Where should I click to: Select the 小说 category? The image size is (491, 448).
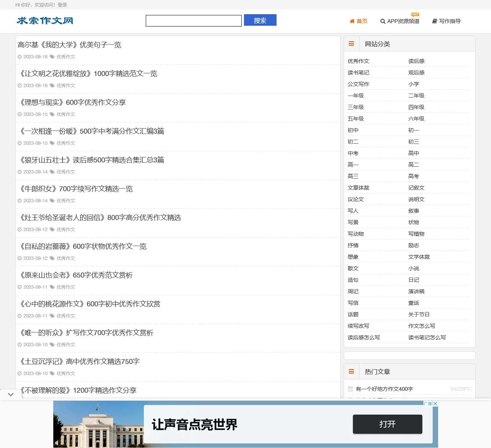pos(414,268)
